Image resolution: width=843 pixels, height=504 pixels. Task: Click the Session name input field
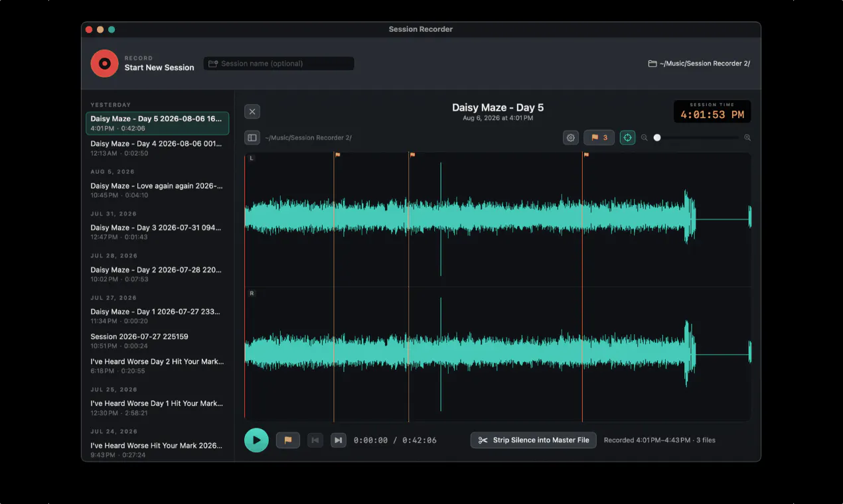[279, 64]
